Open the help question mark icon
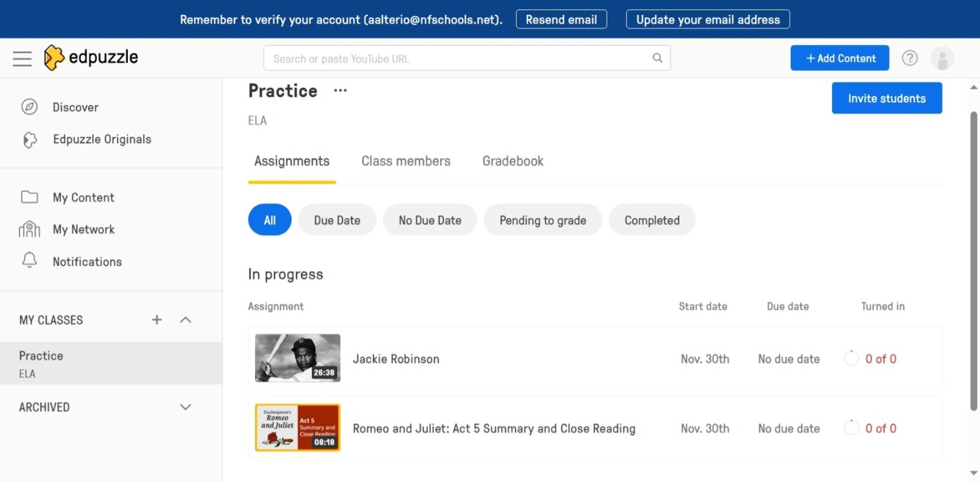 tap(910, 58)
